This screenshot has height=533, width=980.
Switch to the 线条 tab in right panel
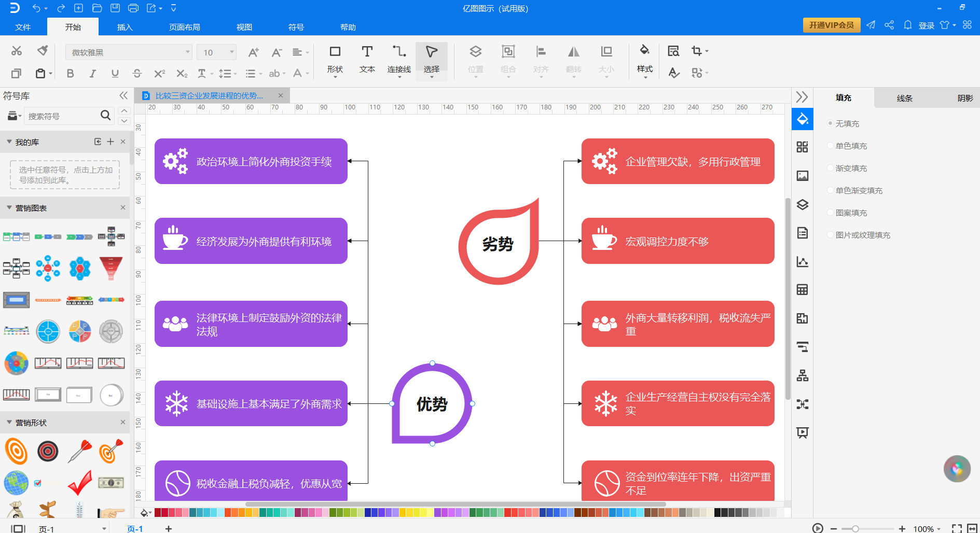coord(904,98)
